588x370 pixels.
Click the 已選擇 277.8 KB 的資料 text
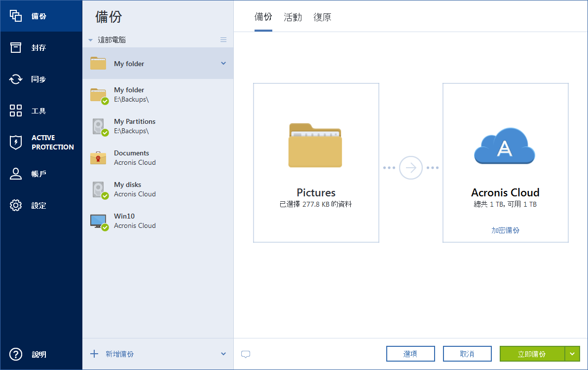tap(316, 204)
